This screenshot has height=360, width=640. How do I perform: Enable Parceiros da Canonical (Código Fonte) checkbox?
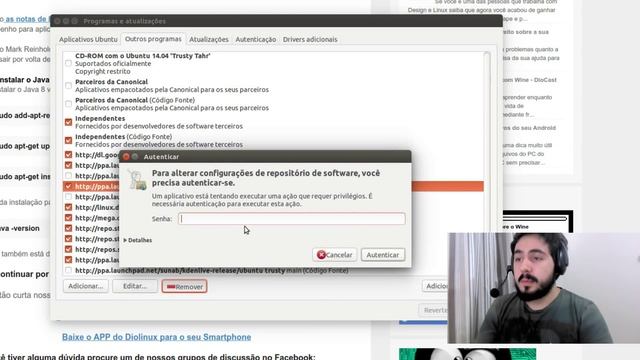point(68,104)
